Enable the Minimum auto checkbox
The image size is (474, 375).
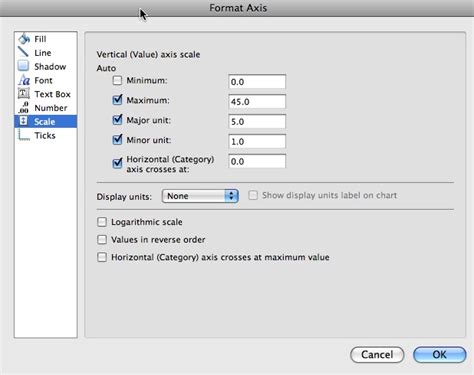117,80
